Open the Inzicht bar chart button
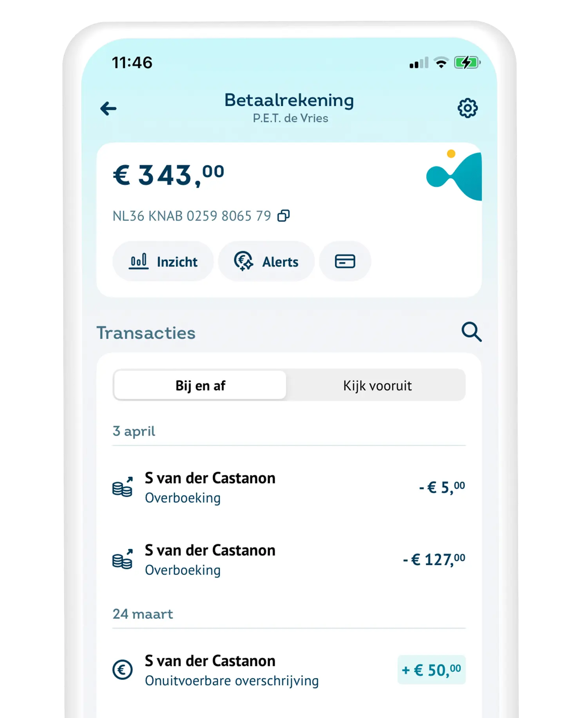 pos(163,261)
